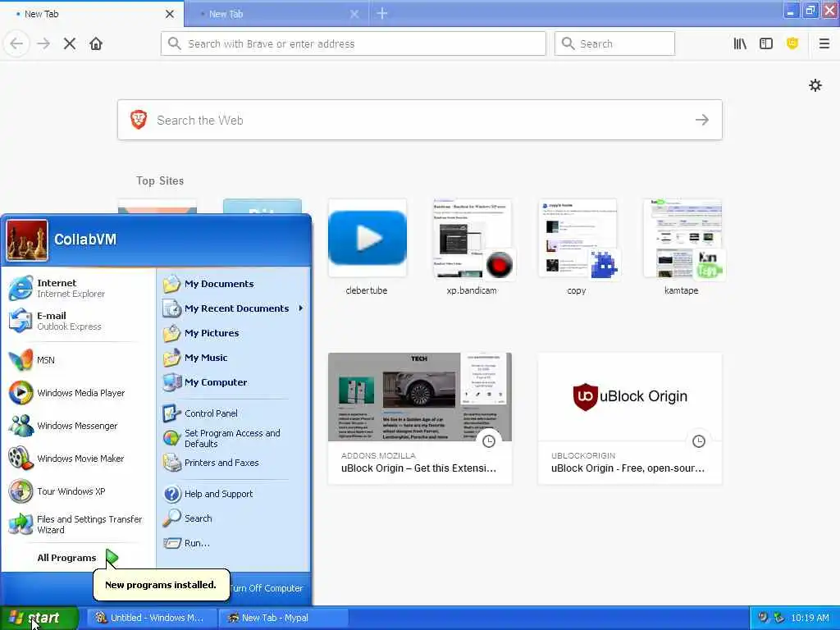840x630 pixels.
Task: Click the browser back arrow button
Action: click(x=16, y=44)
